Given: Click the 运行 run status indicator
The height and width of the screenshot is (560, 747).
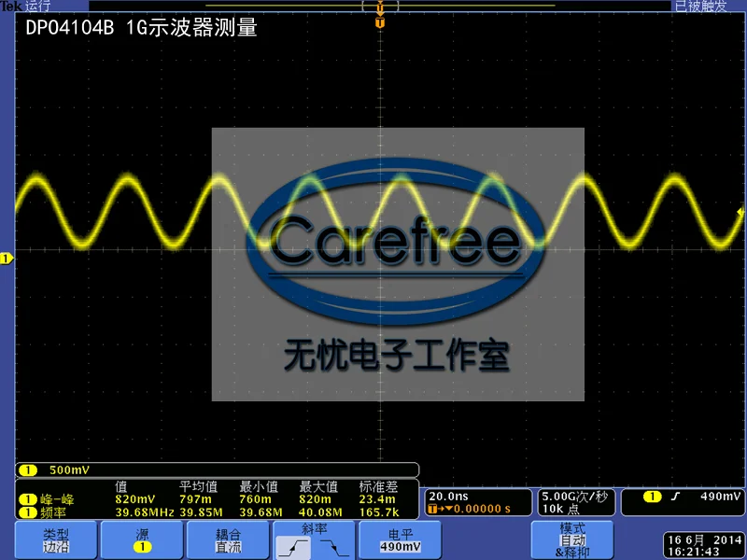Looking at the screenshot, I should click(x=37, y=6).
